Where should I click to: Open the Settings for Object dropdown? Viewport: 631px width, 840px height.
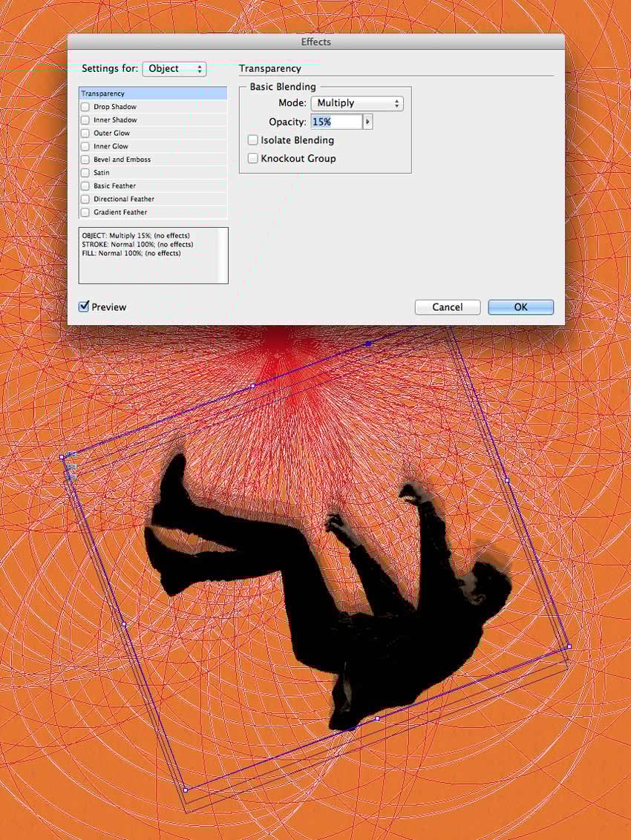174,68
